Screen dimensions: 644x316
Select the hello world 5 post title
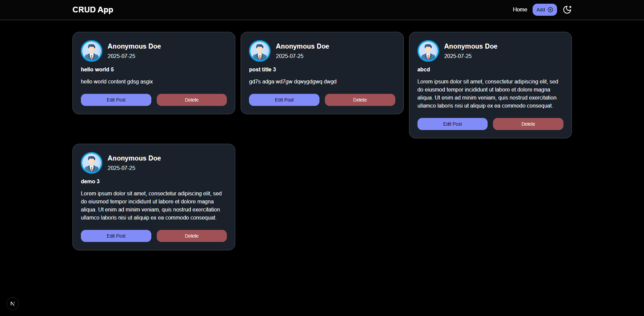[97, 69]
